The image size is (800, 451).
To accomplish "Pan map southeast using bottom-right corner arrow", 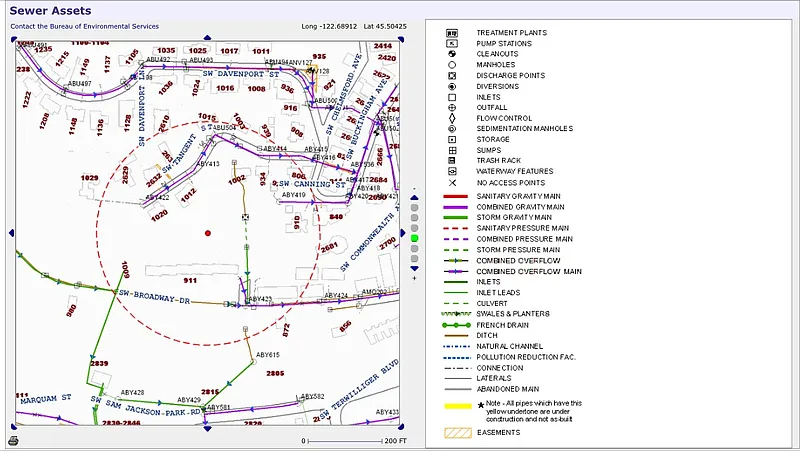I will (x=401, y=427).
